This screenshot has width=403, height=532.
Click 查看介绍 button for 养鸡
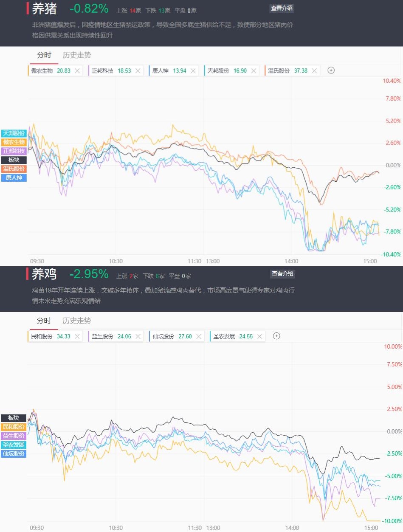coord(282,274)
